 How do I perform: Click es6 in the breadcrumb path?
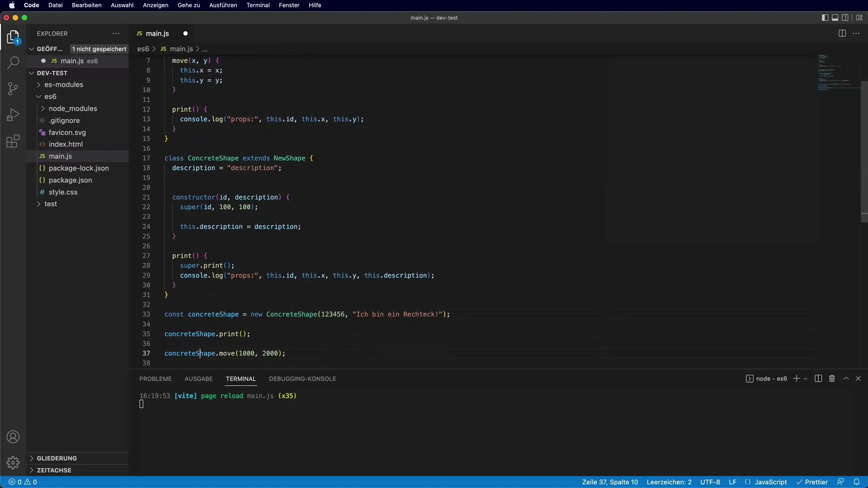[x=143, y=49]
